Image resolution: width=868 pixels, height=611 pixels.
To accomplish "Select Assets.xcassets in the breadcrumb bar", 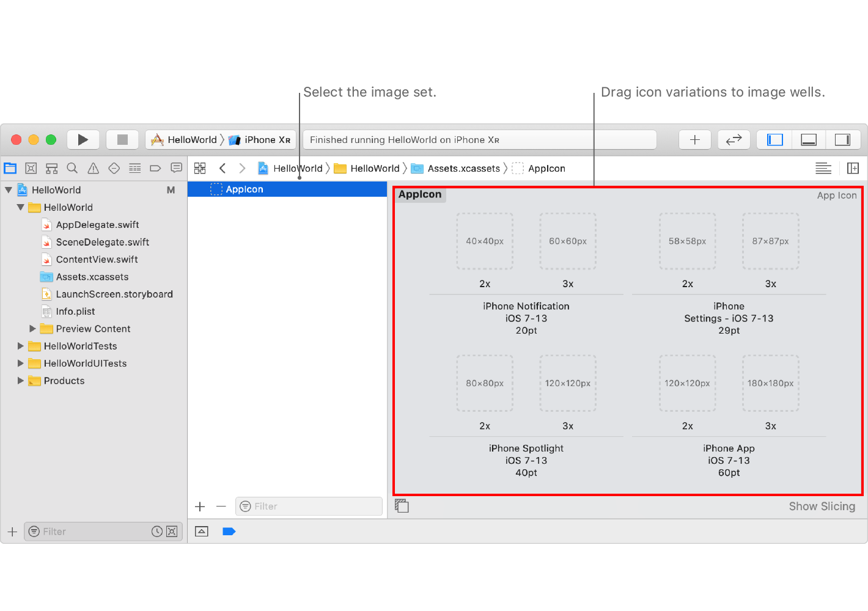I will pos(463,169).
